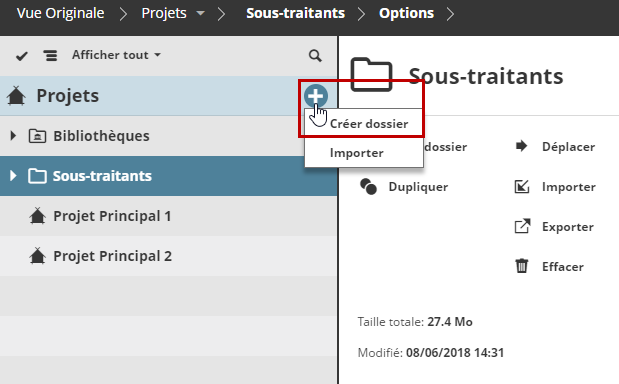Click the plus add button beside Projets
This screenshot has width=619, height=384.
(x=316, y=96)
